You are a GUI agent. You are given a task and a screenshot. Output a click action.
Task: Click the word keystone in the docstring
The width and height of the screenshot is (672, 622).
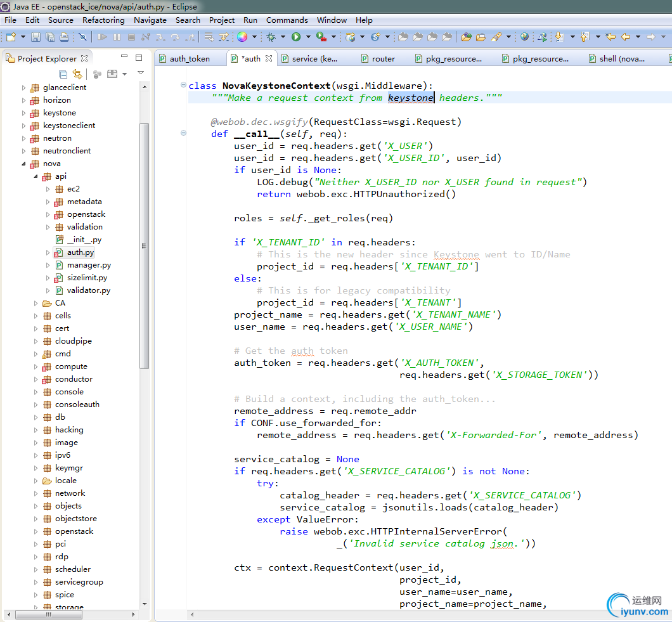click(411, 98)
